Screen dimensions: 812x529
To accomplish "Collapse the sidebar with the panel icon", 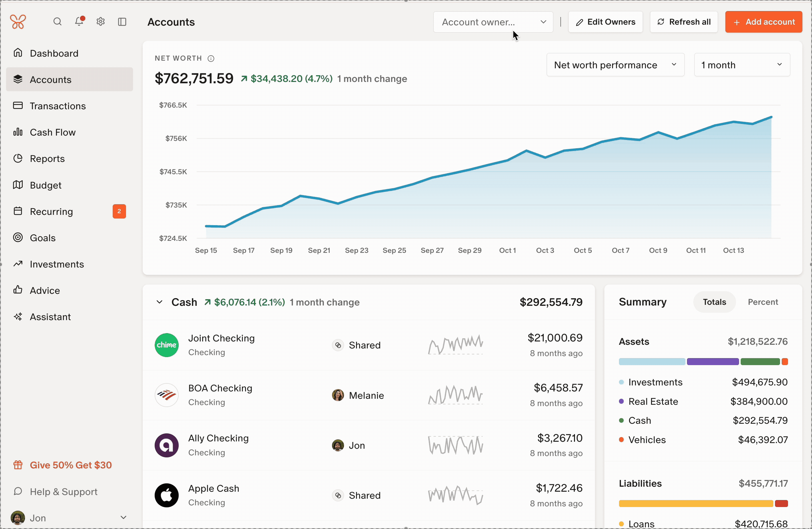I will tap(122, 22).
